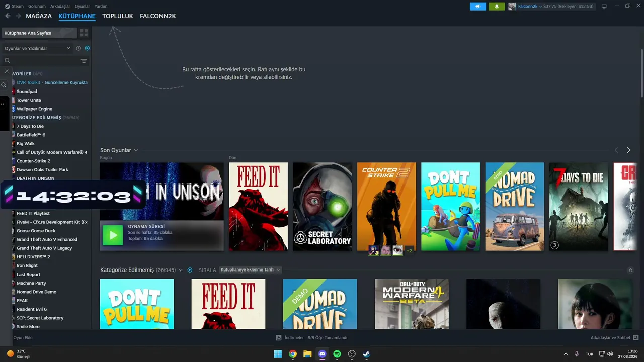The image size is (644, 362).
Task: Close the overlay panel with the X
Action: point(7,71)
